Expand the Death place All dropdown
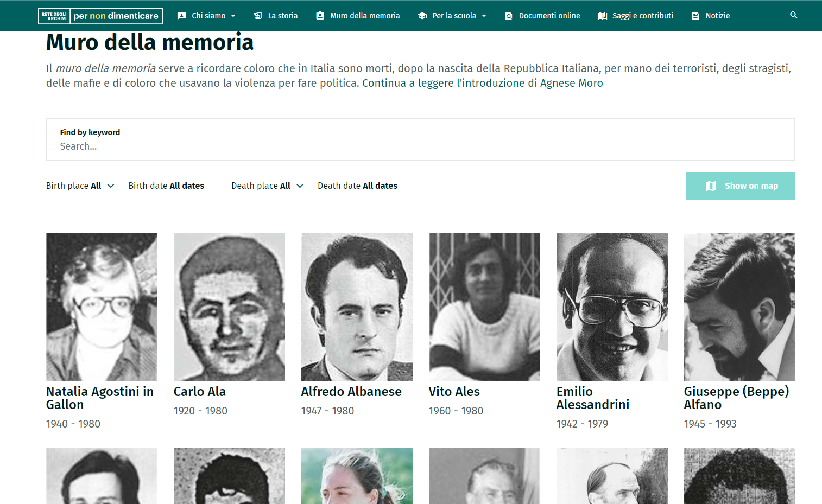Viewport: 822px width, 504px height. click(x=267, y=186)
